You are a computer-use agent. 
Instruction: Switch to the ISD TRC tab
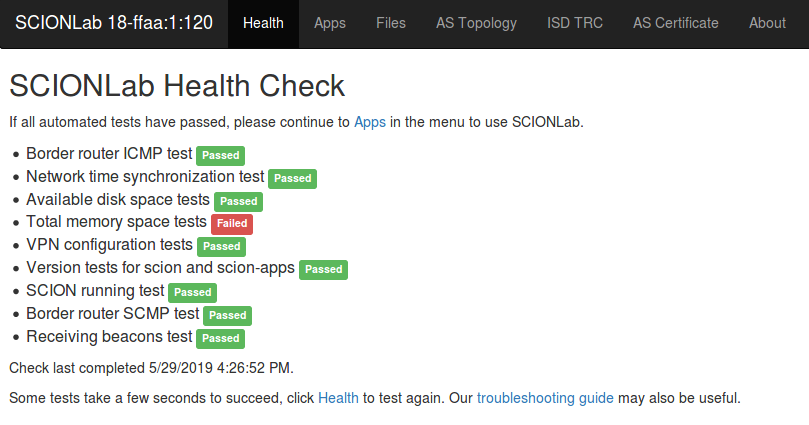pos(575,23)
